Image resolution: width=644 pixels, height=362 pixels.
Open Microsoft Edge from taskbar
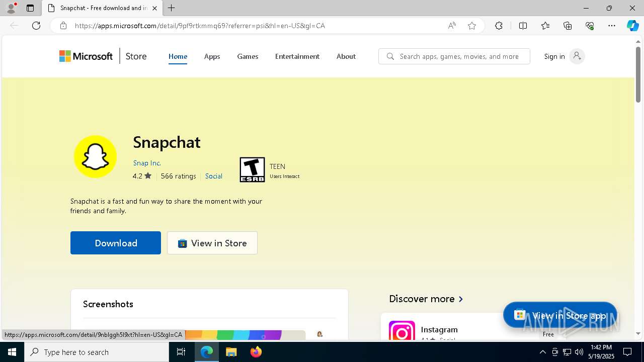(x=207, y=352)
